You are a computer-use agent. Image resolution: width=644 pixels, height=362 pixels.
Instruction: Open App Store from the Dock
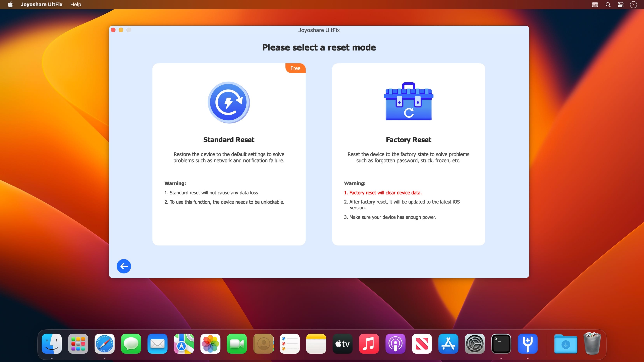[448, 344]
